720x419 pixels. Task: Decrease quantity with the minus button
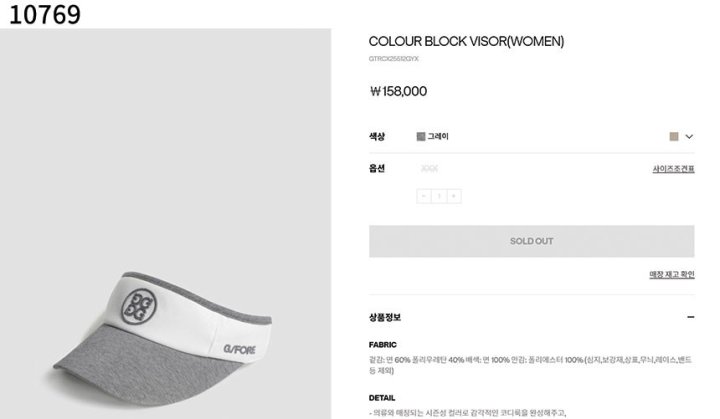(424, 196)
